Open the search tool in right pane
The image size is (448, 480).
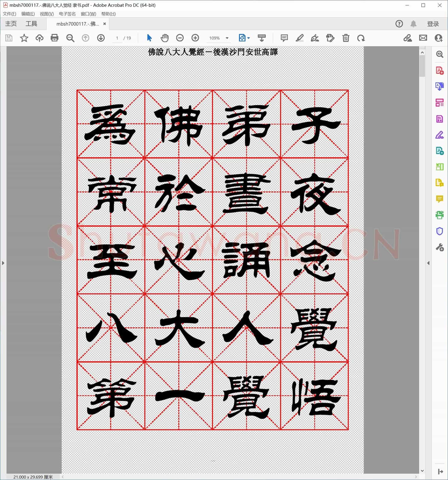coord(440,54)
